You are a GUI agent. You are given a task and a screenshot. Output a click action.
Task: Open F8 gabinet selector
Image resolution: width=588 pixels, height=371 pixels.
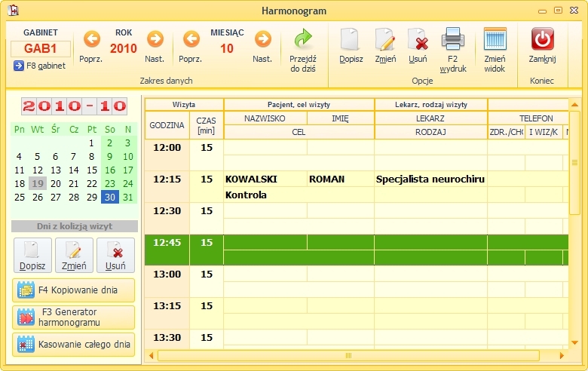point(40,66)
